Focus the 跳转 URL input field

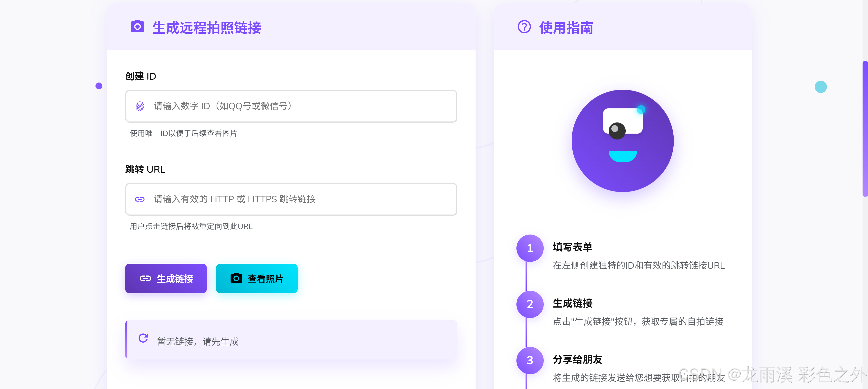tap(291, 199)
